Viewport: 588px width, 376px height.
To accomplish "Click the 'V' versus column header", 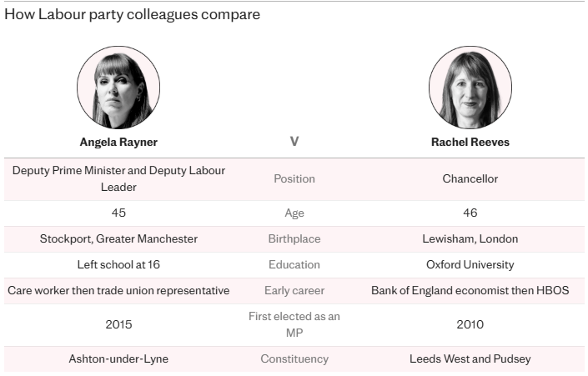I will tap(294, 142).
